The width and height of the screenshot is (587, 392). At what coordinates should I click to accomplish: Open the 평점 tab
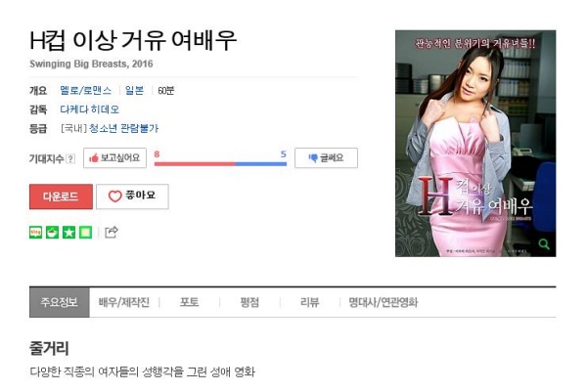(249, 302)
